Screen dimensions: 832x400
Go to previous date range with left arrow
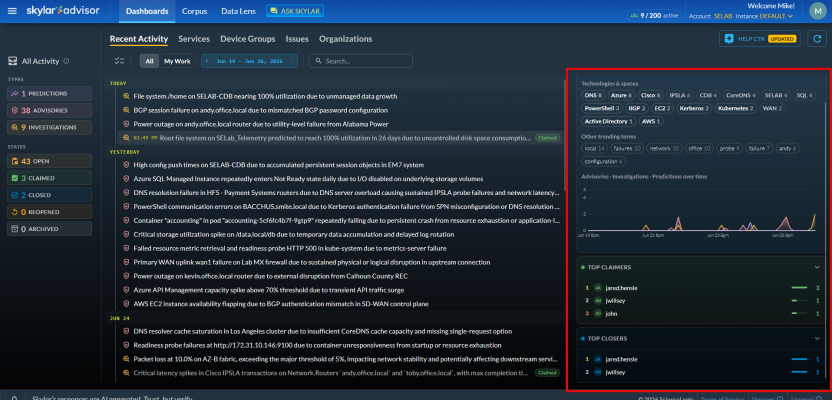point(206,61)
